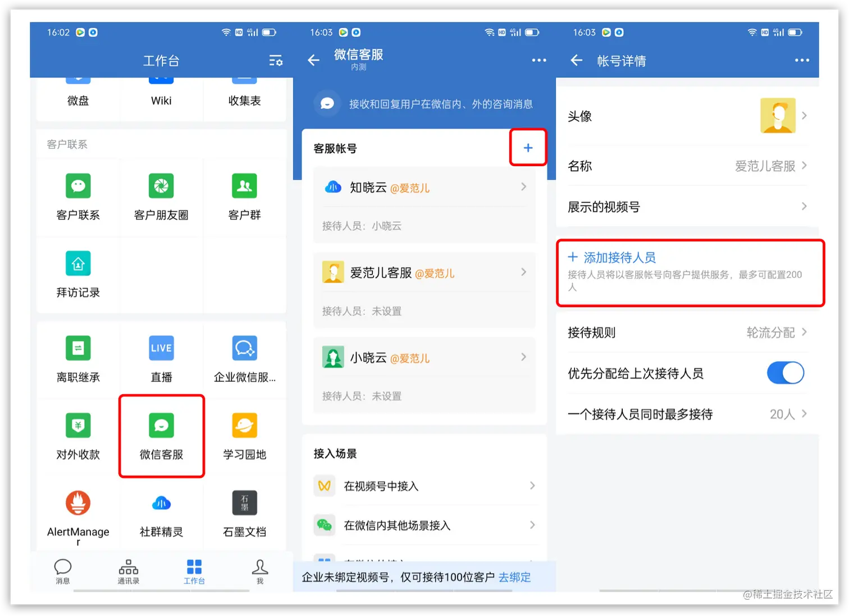This screenshot has width=849, height=616.
Task: Open the 对外收款 app
Action: point(78,437)
